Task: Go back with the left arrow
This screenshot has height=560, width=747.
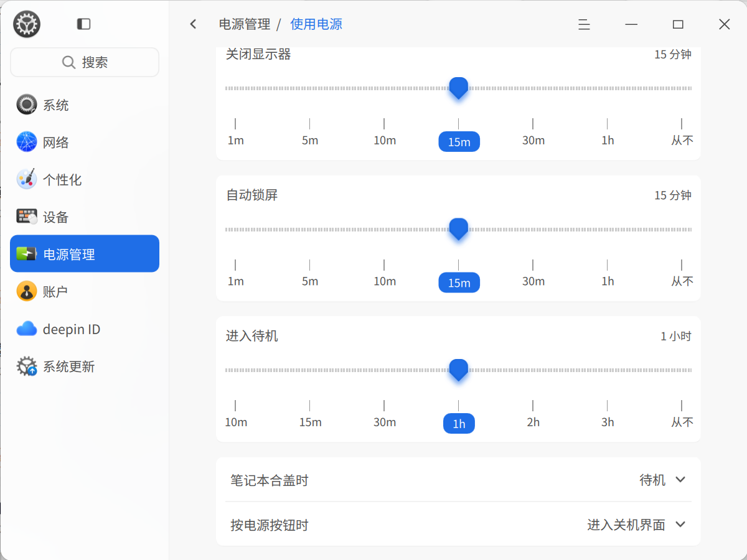Action: (193, 24)
